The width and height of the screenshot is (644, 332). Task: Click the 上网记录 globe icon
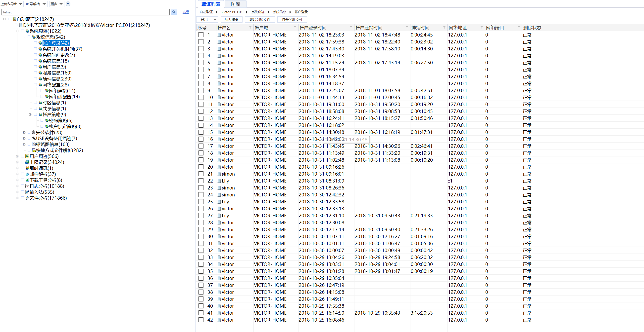(x=27, y=162)
